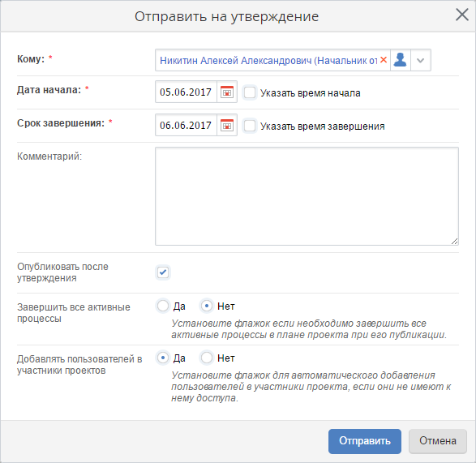Select 'Нет' for completing active processes
The height and width of the screenshot is (463, 476).
pyautogui.click(x=207, y=306)
